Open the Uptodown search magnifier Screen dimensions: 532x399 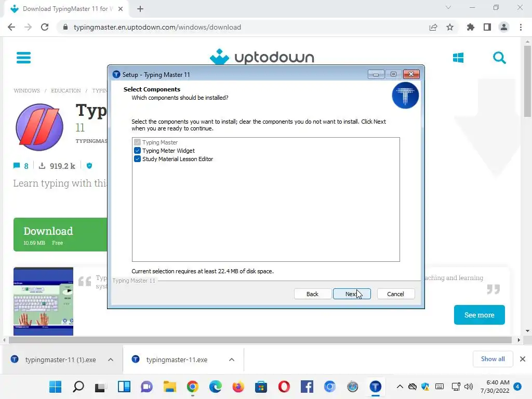[x=499, y=58]
